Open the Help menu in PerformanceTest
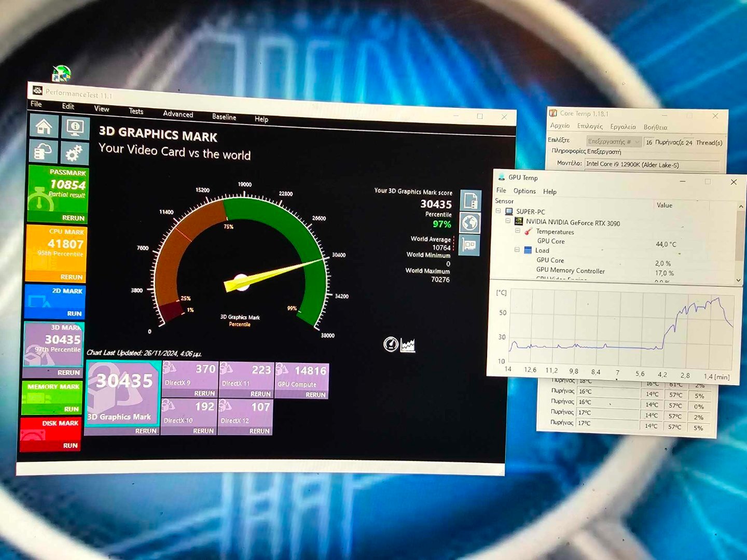This screenshot has height=560, width=747. click(x=261, y=119)
